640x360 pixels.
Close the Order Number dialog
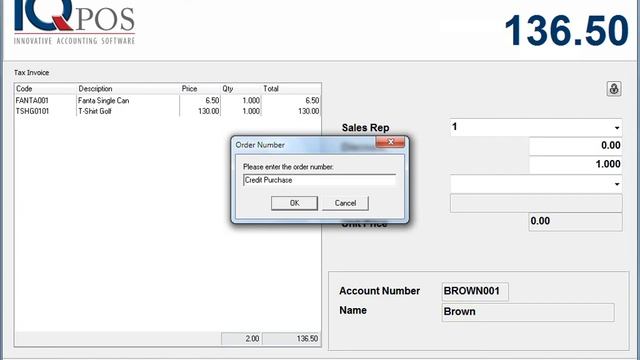tap(390, 142)
